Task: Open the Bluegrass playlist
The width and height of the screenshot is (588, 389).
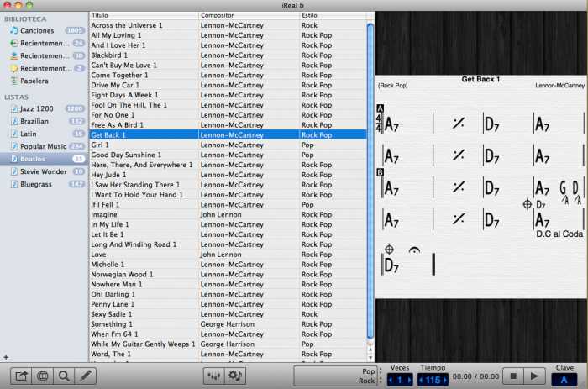Action: 45,184
